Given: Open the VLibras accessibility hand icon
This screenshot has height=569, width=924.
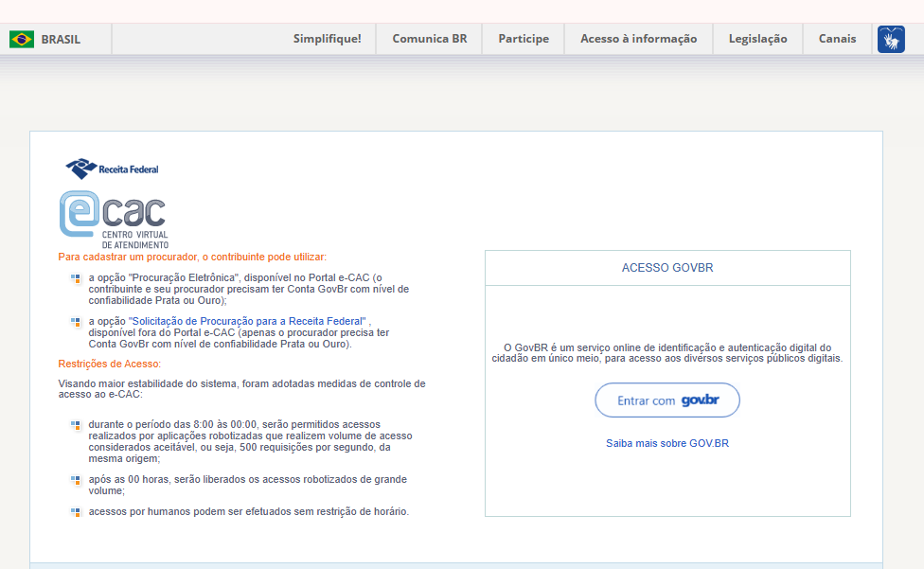Looking at the screenshot, I should pyautogui.click(x=891, y=40).
